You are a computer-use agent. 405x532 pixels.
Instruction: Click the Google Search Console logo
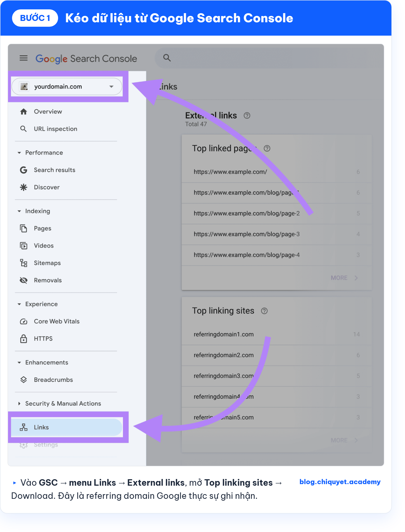pyautogui.click(x=86, y=59)
